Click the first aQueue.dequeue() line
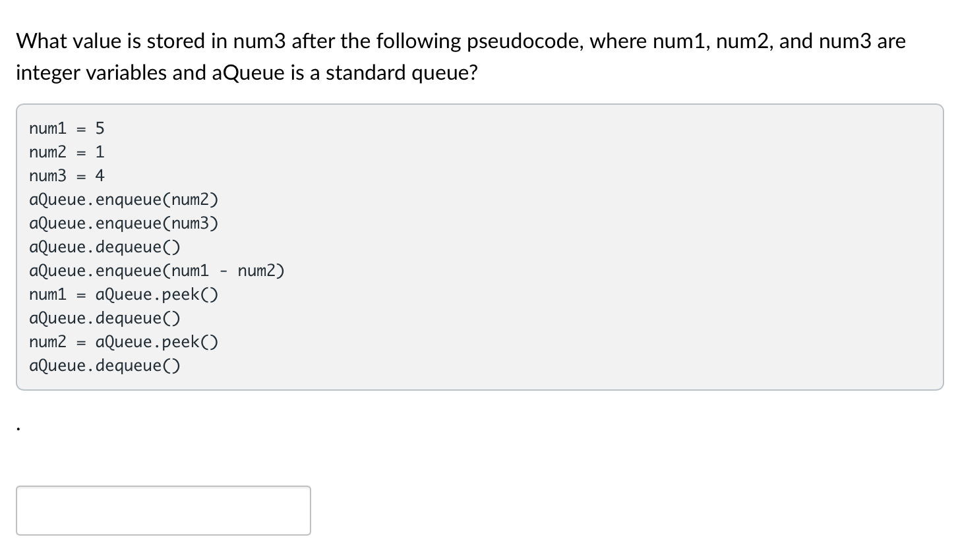The width and height of the screenshot is (956, 560). point(104,247)
